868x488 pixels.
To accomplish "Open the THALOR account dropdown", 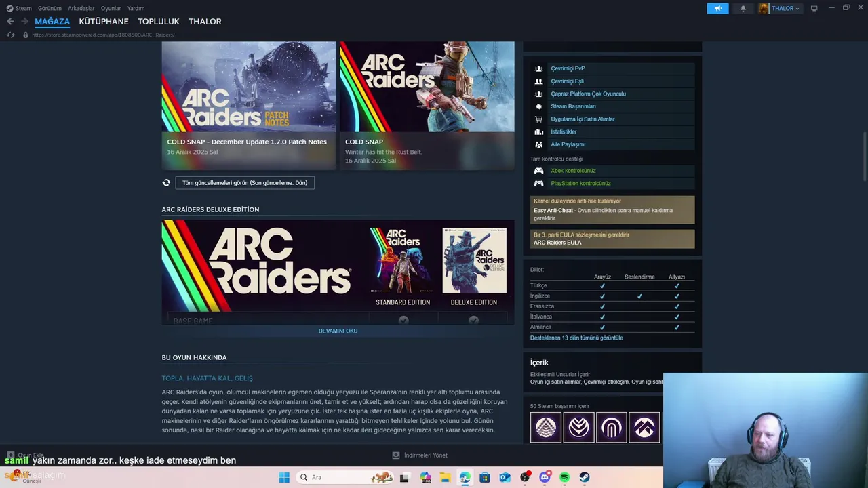I will pos(779,9).
